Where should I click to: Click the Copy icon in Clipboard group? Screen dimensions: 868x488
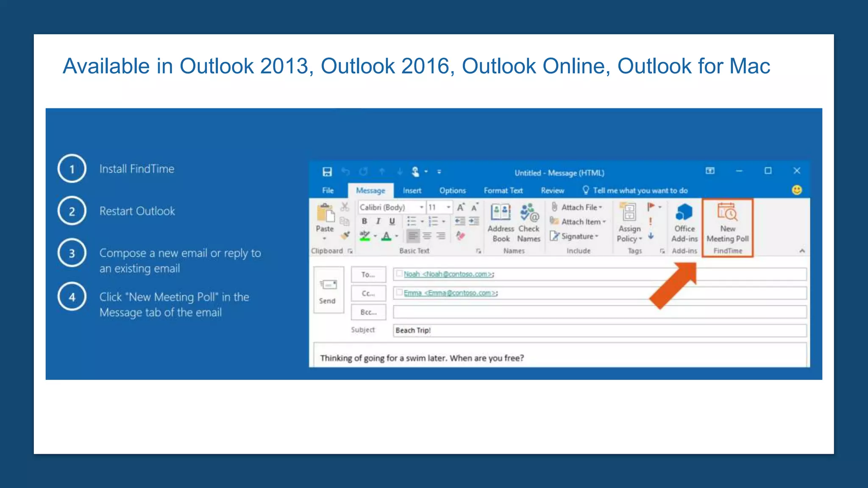click(345, 221)
